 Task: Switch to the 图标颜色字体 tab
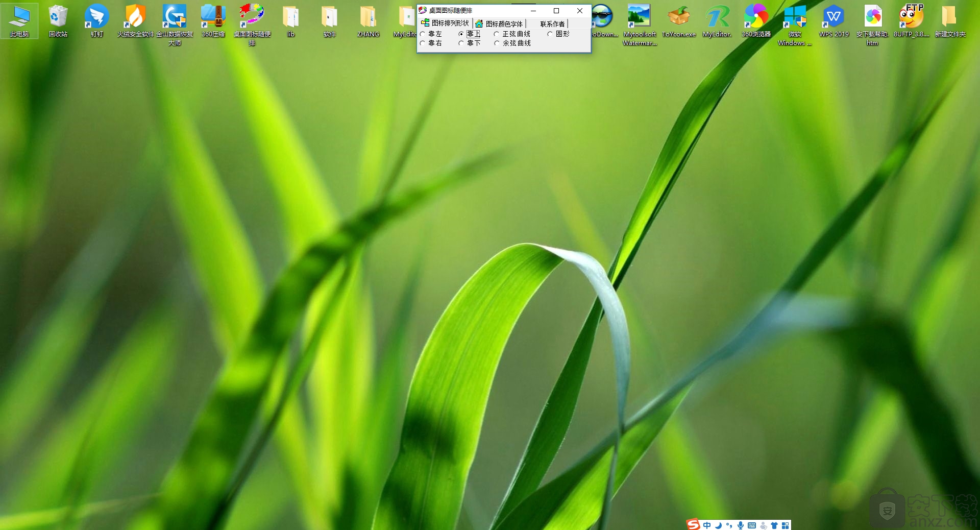point(499,23)
